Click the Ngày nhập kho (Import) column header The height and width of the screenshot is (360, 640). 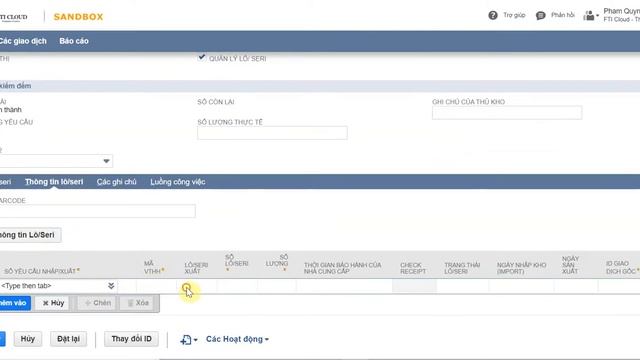pos(521,268)
